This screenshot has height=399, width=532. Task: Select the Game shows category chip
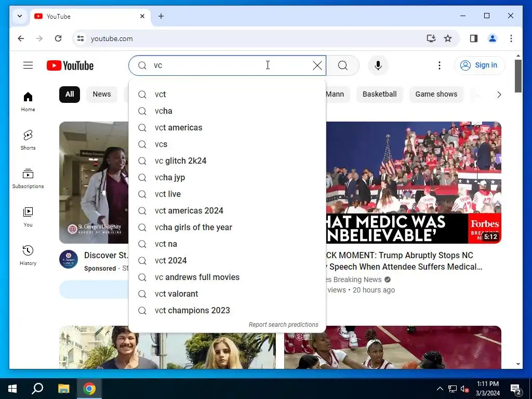[x=436, y=95]
